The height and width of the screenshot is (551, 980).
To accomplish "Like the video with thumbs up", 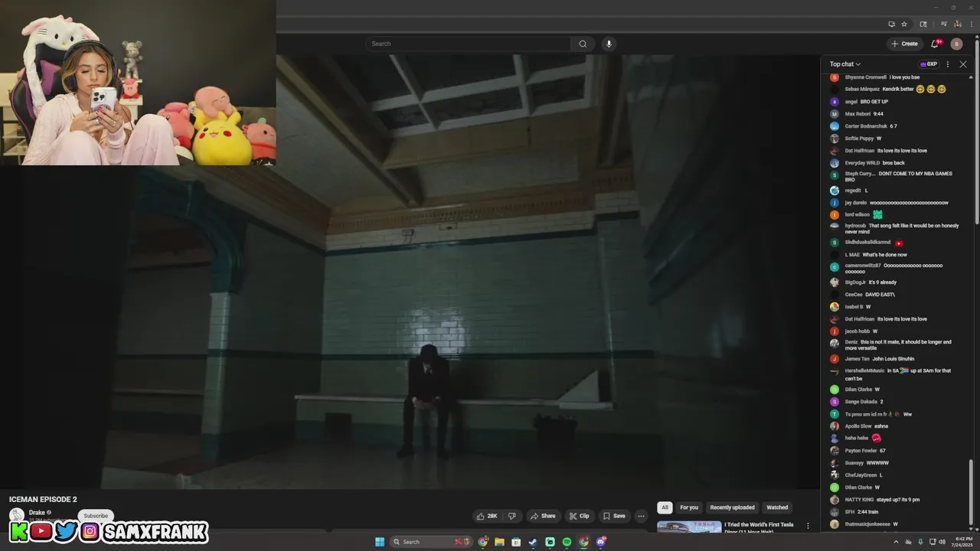I will coord(487,516).
